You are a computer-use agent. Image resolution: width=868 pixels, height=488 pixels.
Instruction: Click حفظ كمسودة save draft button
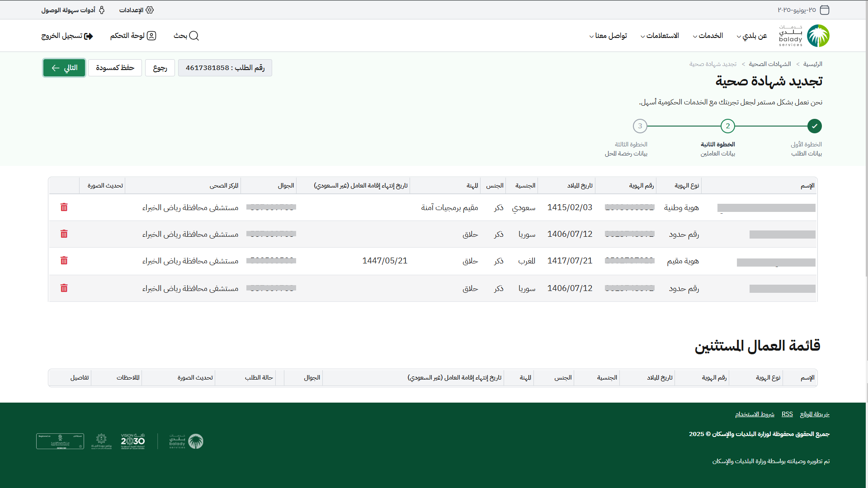[x=115, y=68]
